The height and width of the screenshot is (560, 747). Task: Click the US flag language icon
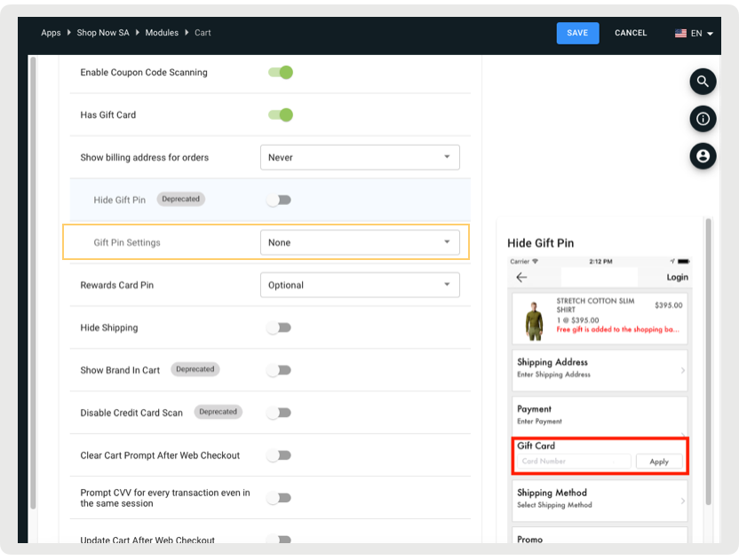click(x=680, y=34)
